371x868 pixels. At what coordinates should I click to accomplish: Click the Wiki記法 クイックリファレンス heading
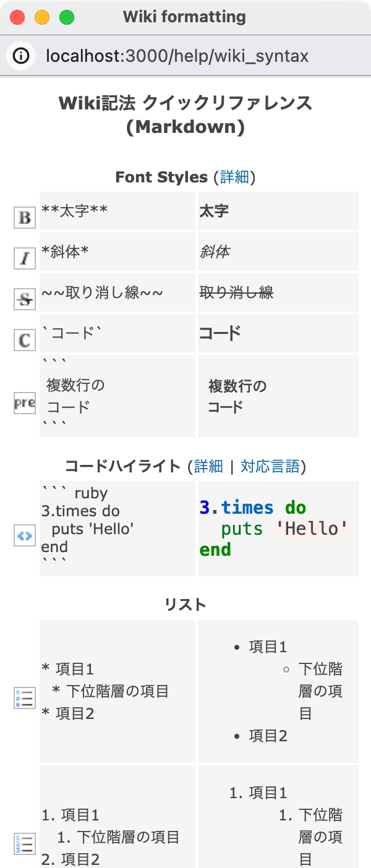(185, 114)
